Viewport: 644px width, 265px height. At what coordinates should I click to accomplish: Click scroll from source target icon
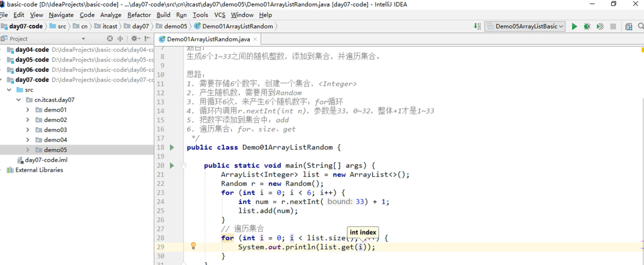pyautogui.click(x=109, y=39)
